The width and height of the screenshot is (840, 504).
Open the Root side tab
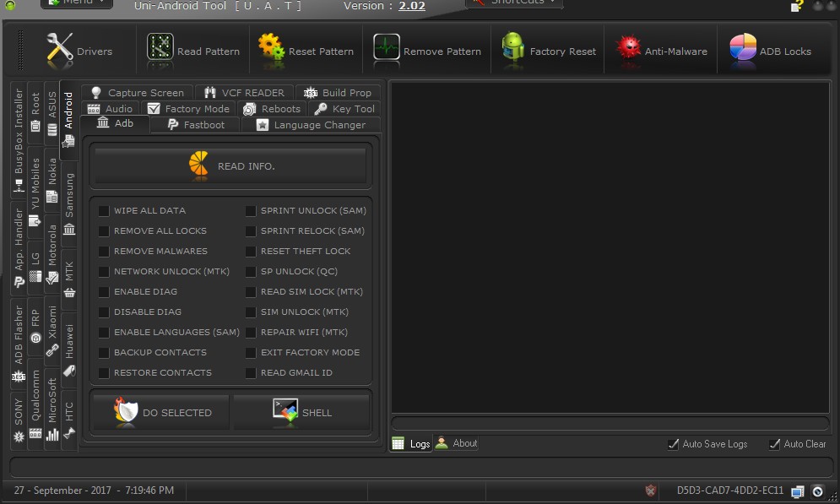[x=35, y=112]
